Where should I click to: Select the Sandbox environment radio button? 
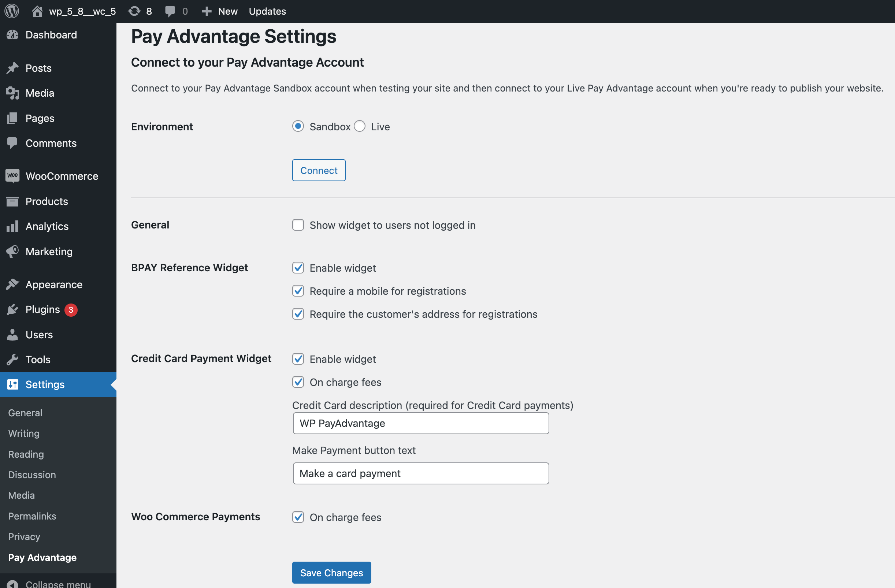(298, 126)
